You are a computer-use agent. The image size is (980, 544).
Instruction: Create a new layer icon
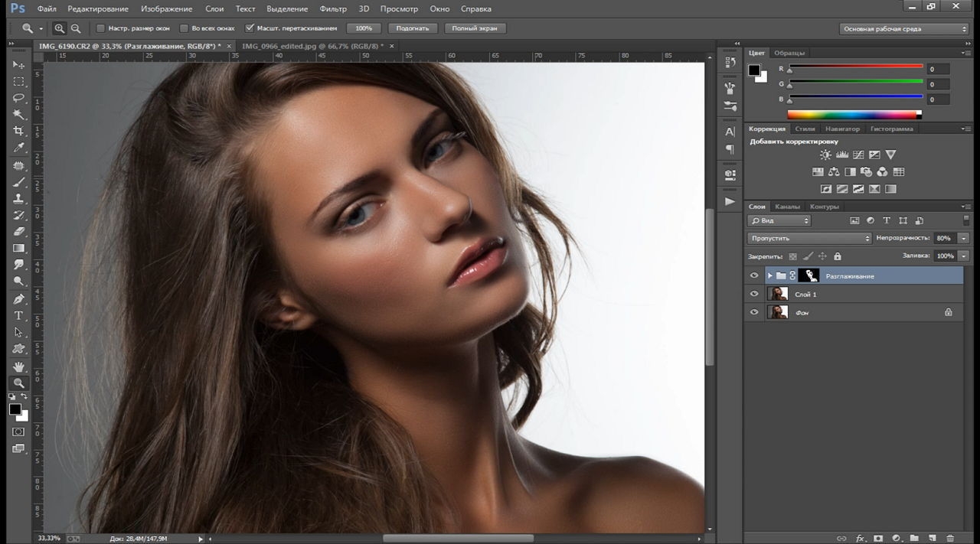point(933,539)
